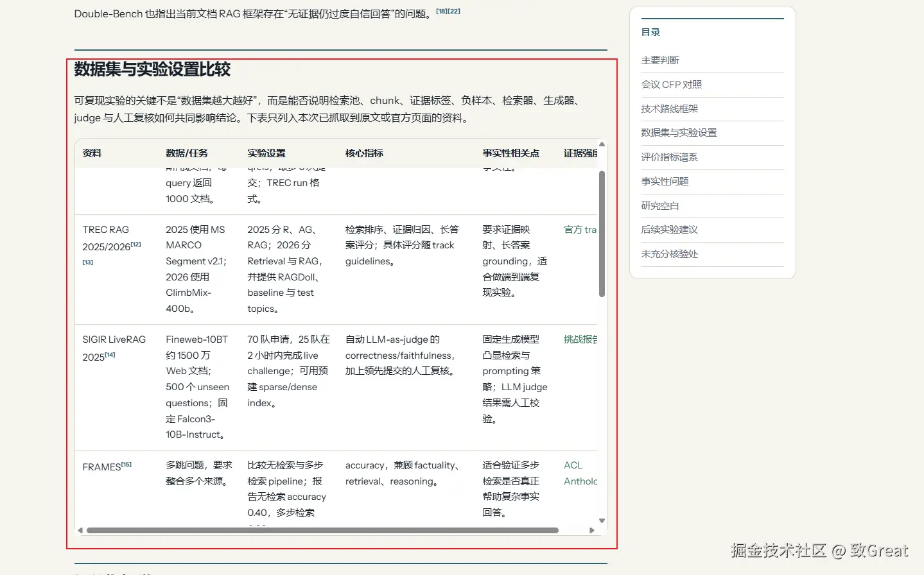Select 未充分核验处 in the contents list
The height and width of the screenshot is (575, 924).
coord(669,254)
